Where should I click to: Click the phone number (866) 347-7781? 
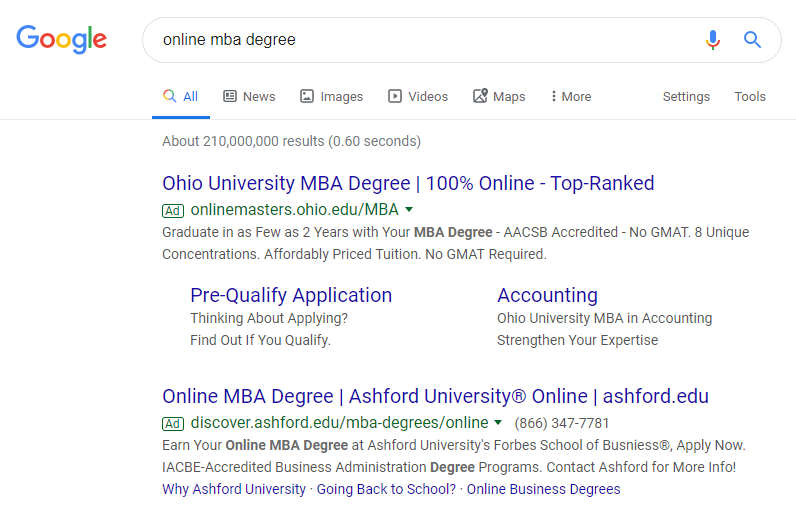pyautogui.click(x=561, y=423)
